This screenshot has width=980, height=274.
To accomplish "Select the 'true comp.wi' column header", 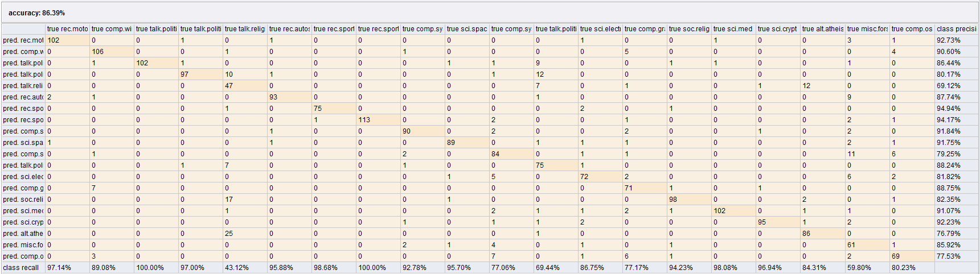I will click(x=112, y=29).
